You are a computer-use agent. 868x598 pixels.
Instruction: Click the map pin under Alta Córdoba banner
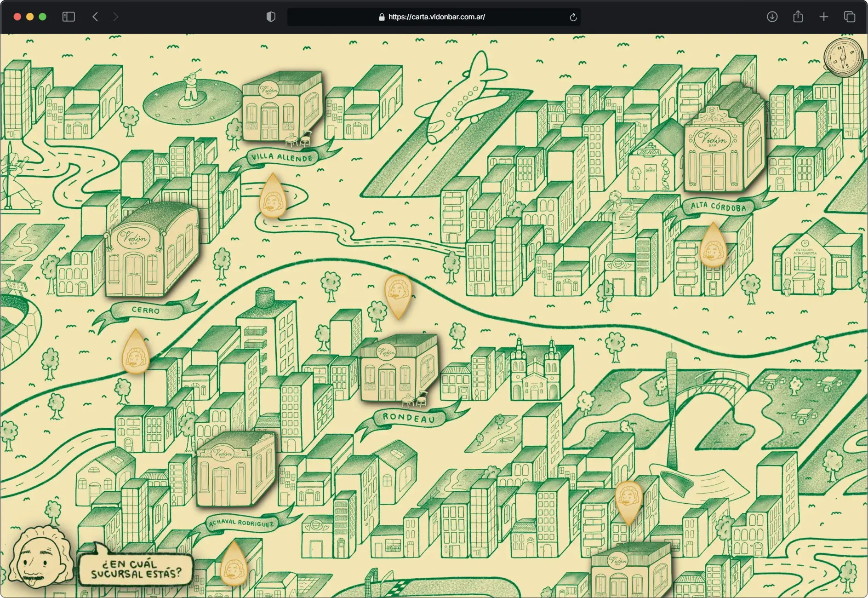(713, 247)
